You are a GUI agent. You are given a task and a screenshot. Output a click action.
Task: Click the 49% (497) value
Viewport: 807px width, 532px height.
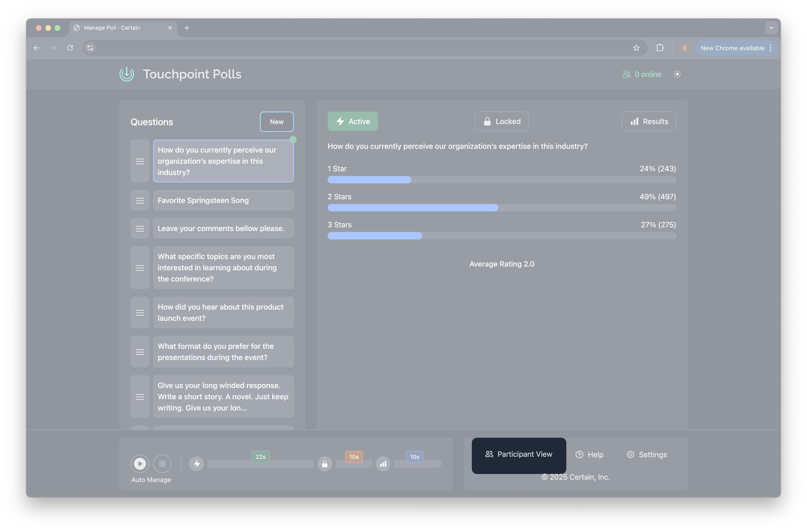coord(657,197)
